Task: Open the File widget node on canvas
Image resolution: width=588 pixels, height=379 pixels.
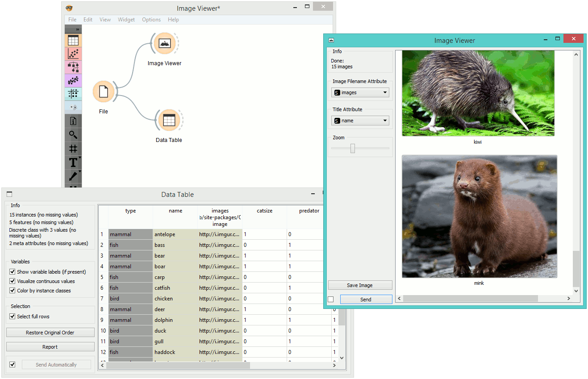Action: (103, 91)
